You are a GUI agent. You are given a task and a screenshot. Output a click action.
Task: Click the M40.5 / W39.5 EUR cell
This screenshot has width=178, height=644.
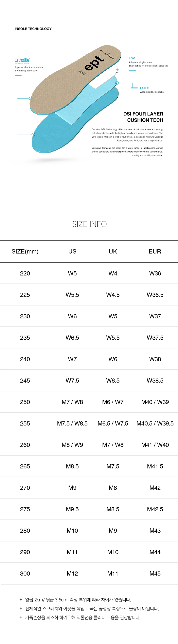[155, 424]
